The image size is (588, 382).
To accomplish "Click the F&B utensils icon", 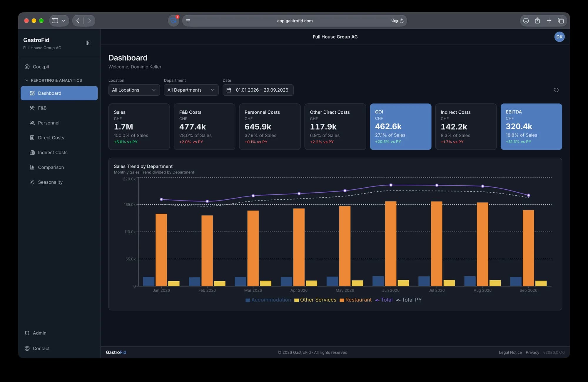I will coord(32,108).
